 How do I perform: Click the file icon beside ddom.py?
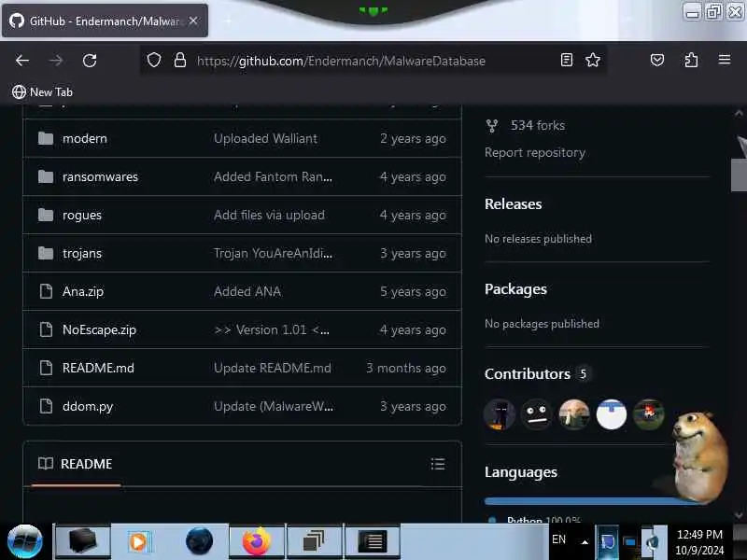pyautogui.click(x=46, y=406)
